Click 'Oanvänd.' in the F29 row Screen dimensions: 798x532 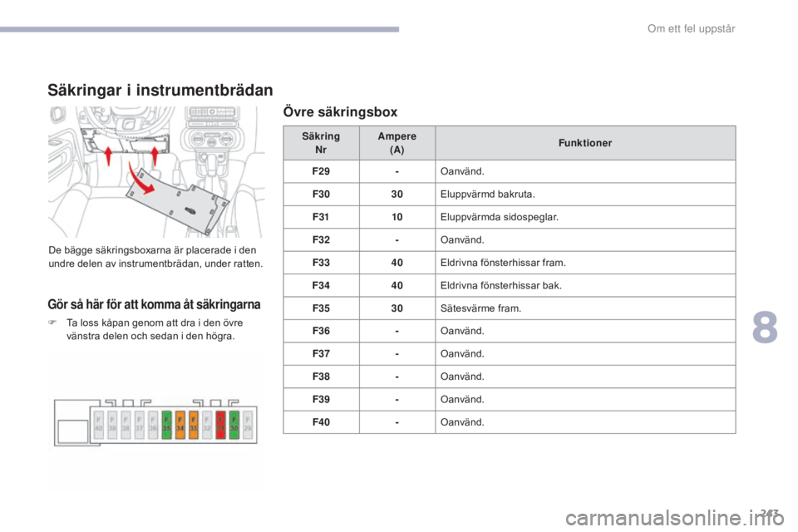(x=462, y=171)
